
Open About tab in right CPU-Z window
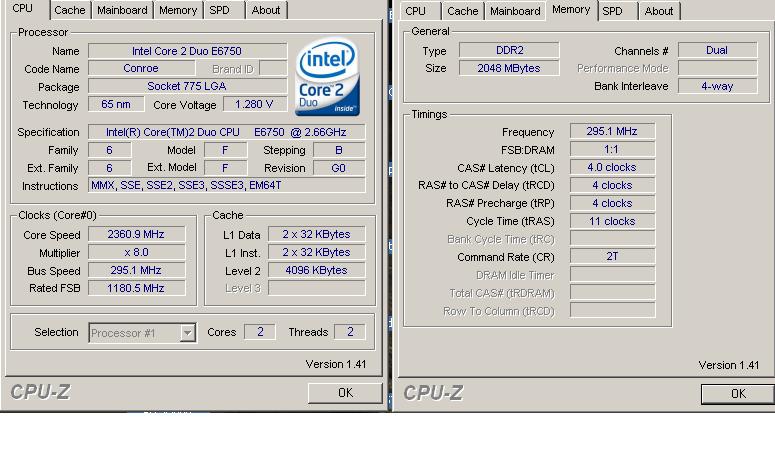coord(659,11)
